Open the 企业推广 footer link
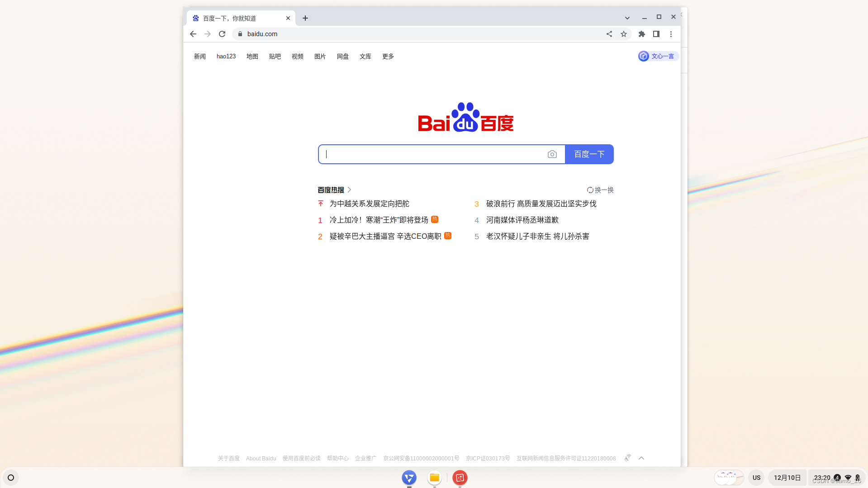 click(366, 459)
